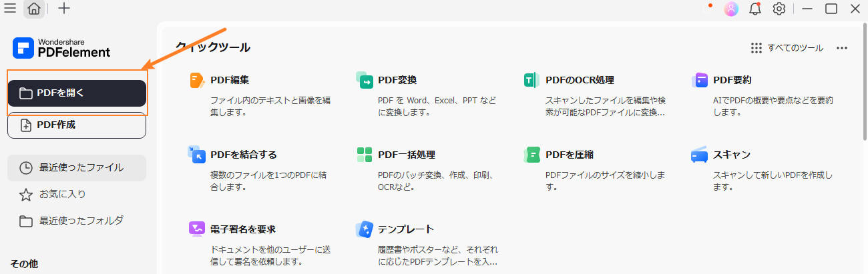The width and height of the screenshot is (868, 274).
Task: Open the PDF一括処理 batch icon
Action: click(x=365, y=155)
